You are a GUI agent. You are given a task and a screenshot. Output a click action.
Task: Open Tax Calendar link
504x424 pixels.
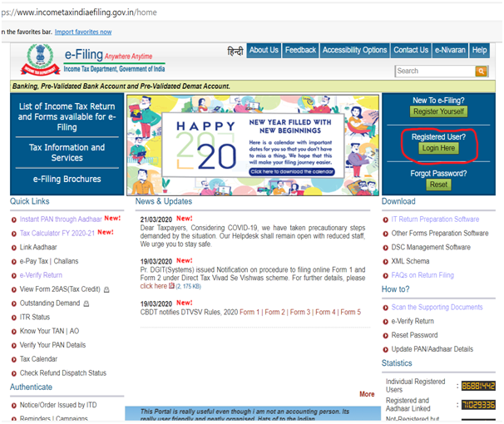click(x=38, y=359)
